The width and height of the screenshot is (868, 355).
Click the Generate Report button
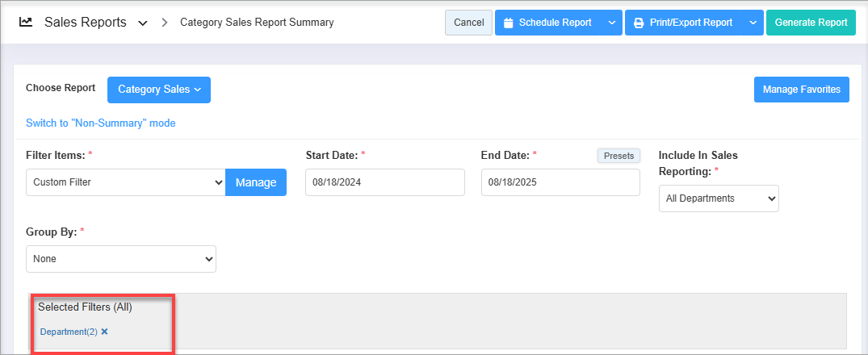811,23
